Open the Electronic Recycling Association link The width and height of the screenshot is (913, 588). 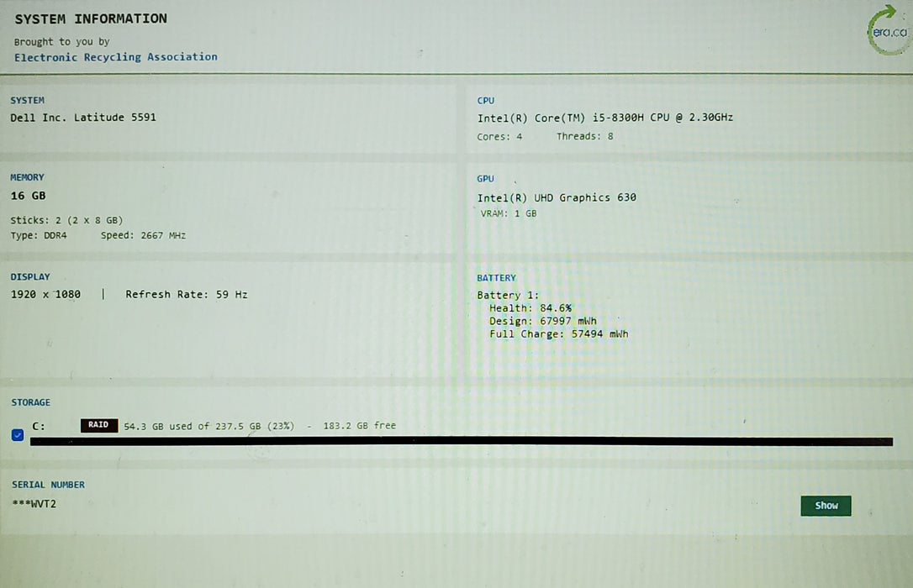coord(116,57)
